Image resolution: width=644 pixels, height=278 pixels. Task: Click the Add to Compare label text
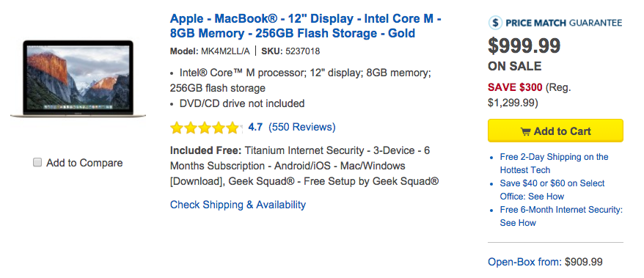click(x=84, y=163)
